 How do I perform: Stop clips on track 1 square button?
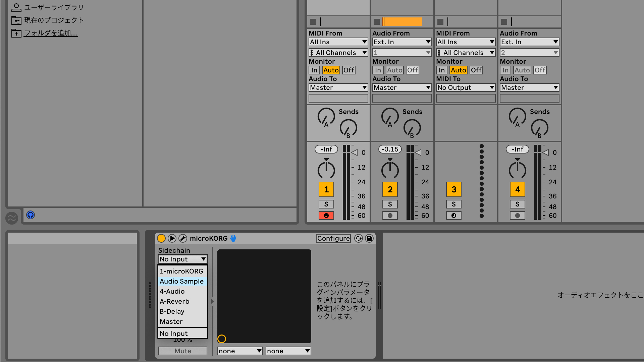(313, 22)
